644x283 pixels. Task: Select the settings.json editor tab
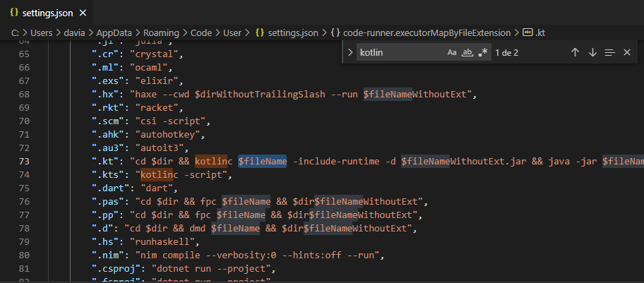click(46, 13)
